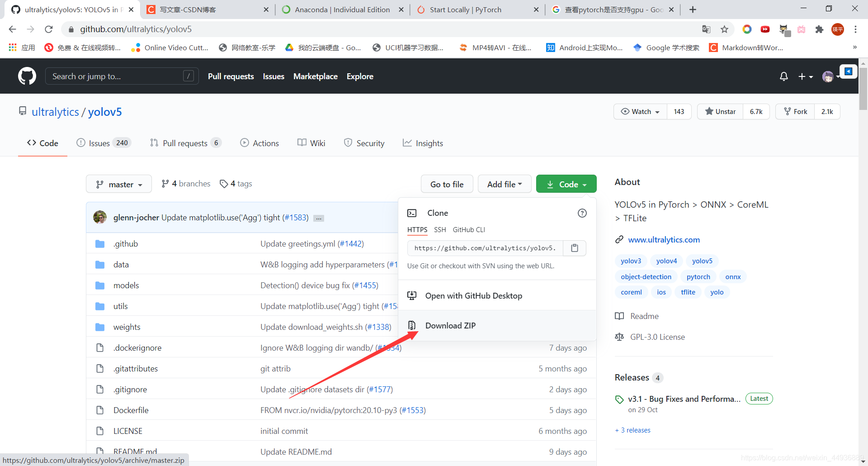Click the 4 tags link

pos(236,184)
